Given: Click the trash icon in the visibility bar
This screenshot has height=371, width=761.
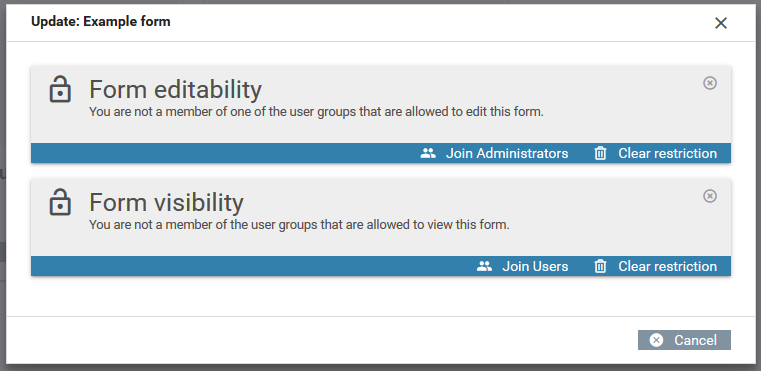Looking at the screenshot, I should click(600, 266).
